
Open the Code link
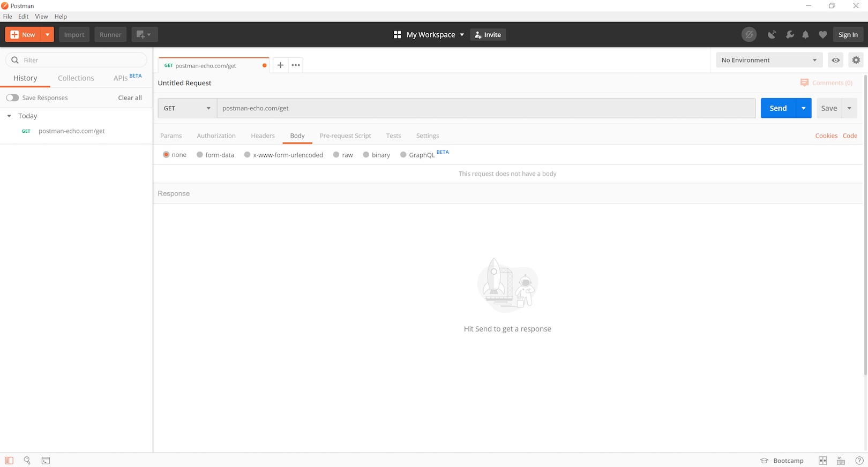pyautogui.click(x=850, y=136)
